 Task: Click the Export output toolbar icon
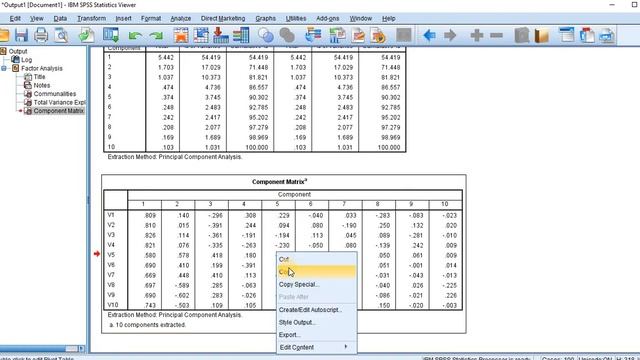point(87,36)
